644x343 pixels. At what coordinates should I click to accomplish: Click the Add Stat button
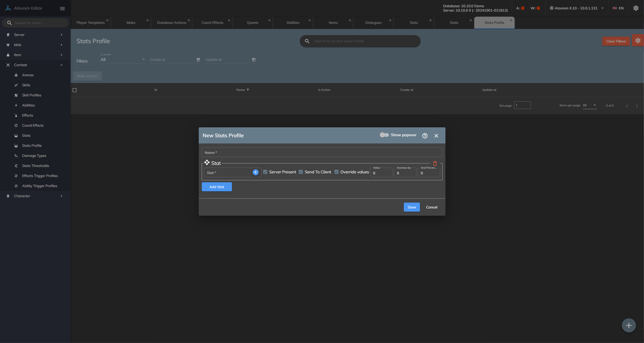pos(217,187)
